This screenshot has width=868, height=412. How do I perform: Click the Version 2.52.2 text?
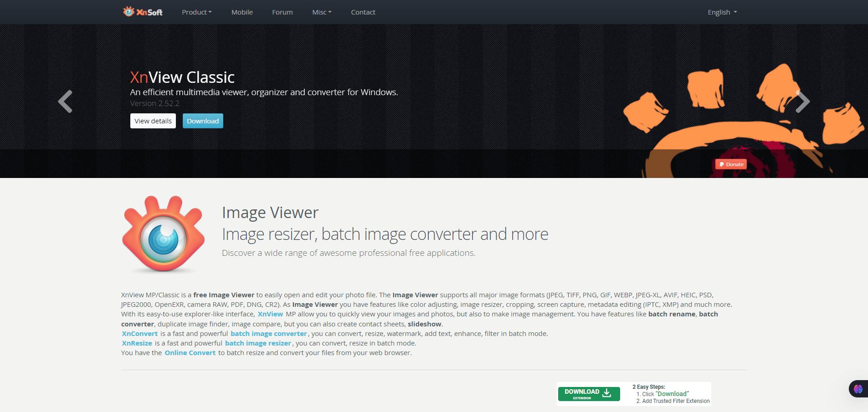(155, 103)
